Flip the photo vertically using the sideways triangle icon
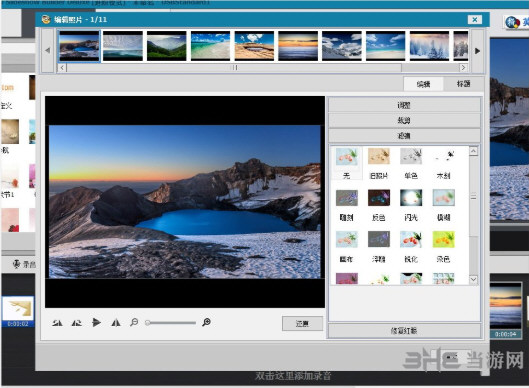 pyautogui.click(x=96, y=323)
